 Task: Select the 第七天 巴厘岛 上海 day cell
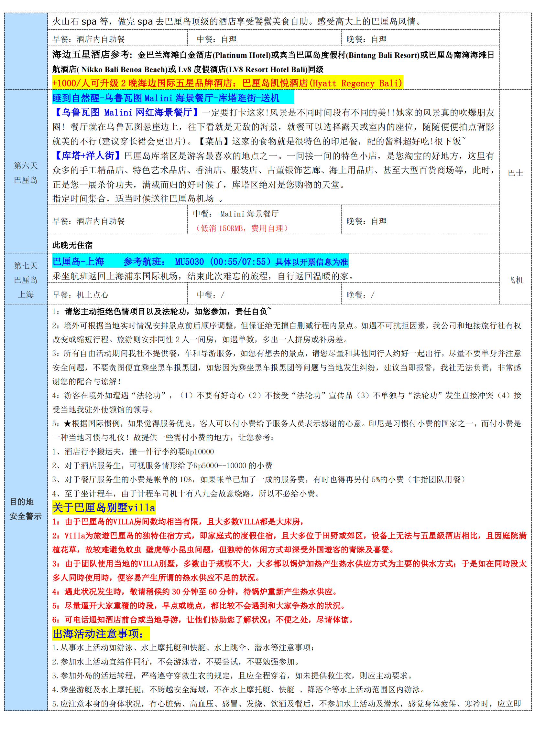tap(26, 280)
